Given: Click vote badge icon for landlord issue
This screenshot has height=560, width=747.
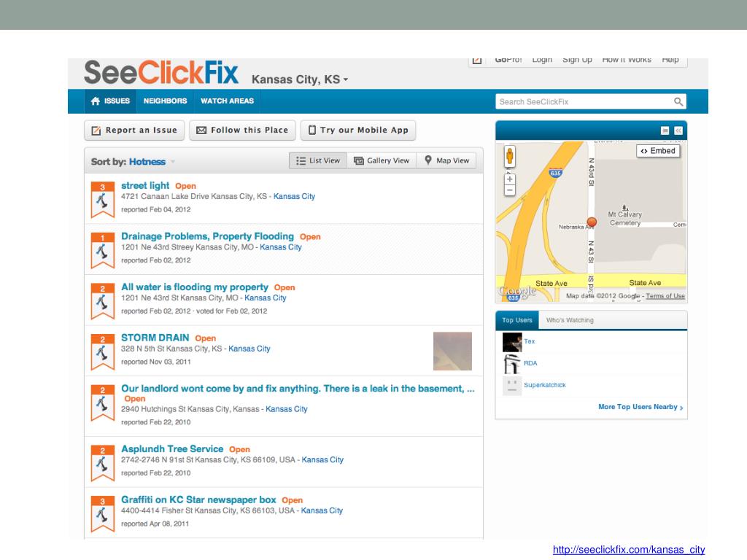Looking at the screenshot, I should tap(102, 402).
